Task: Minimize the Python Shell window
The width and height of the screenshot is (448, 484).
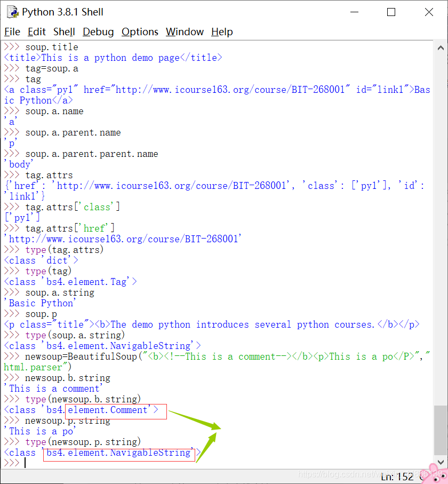Action: [x=354, y=12]
